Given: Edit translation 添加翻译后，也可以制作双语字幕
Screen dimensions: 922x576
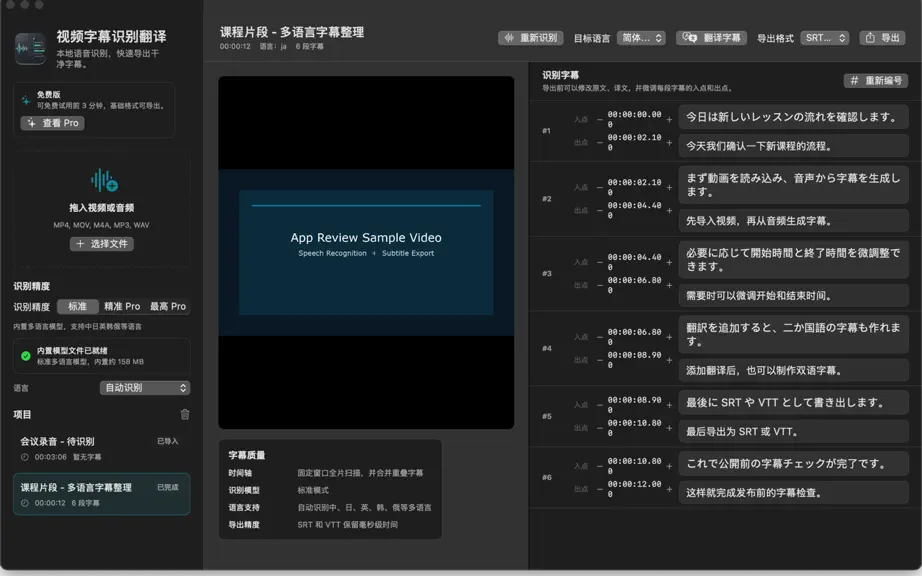Looking at the screenshot, I should pyautogui.click(x=793, y=370).
